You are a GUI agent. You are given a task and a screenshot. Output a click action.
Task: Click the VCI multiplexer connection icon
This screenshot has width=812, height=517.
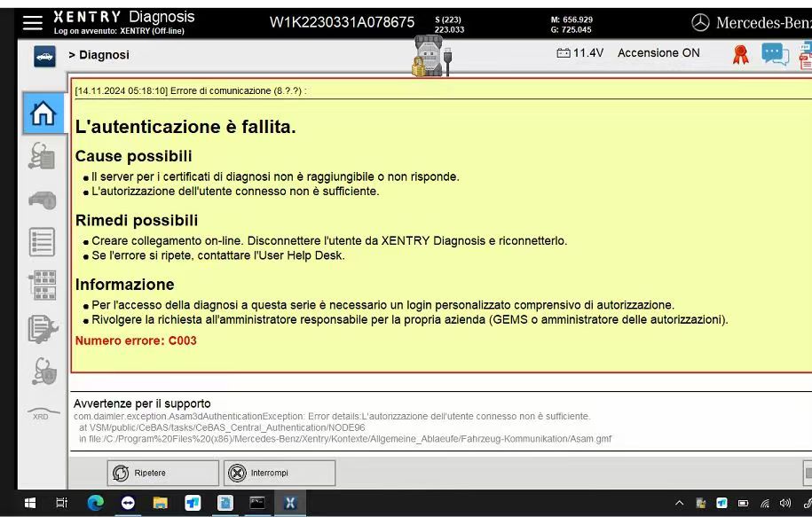click(x=431, y=56)
